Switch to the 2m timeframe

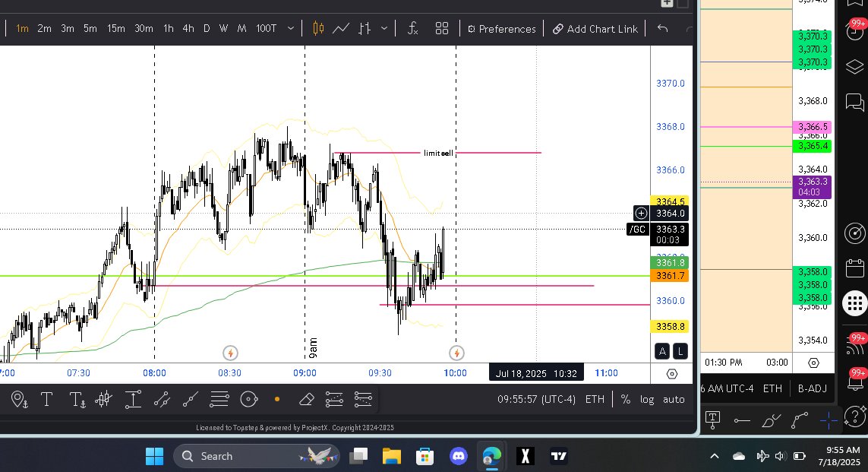pos(44,28)
